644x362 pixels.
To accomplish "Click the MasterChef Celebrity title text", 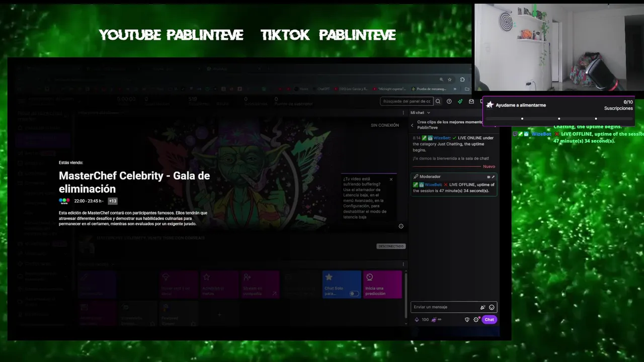I will point(134,182).
